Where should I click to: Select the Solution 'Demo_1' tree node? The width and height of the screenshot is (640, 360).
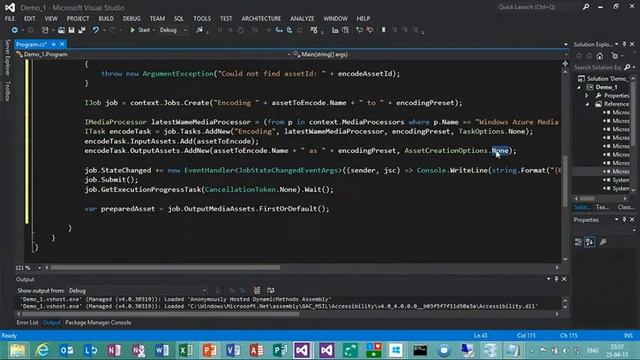pos(603,78)
